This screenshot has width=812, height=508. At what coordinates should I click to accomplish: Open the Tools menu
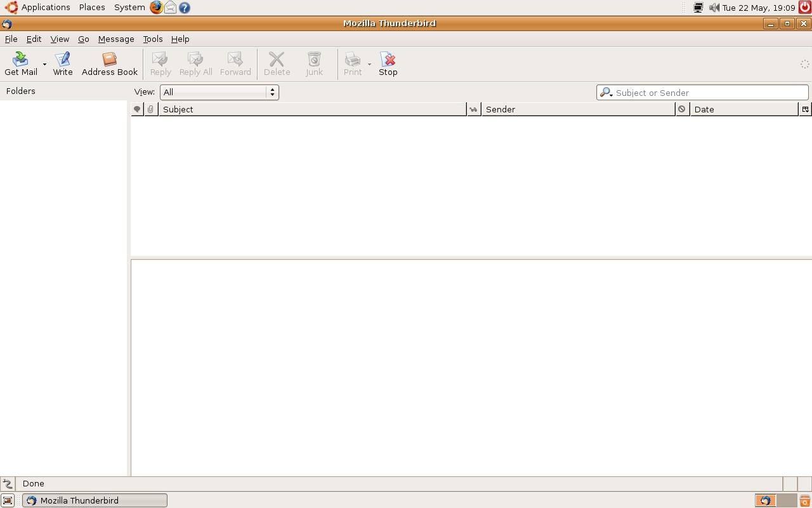(153, 39)
